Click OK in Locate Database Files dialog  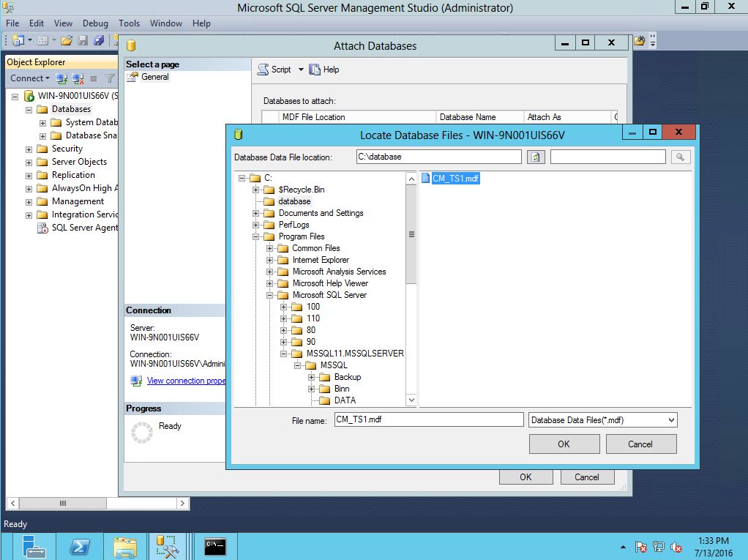pos(564,444)
